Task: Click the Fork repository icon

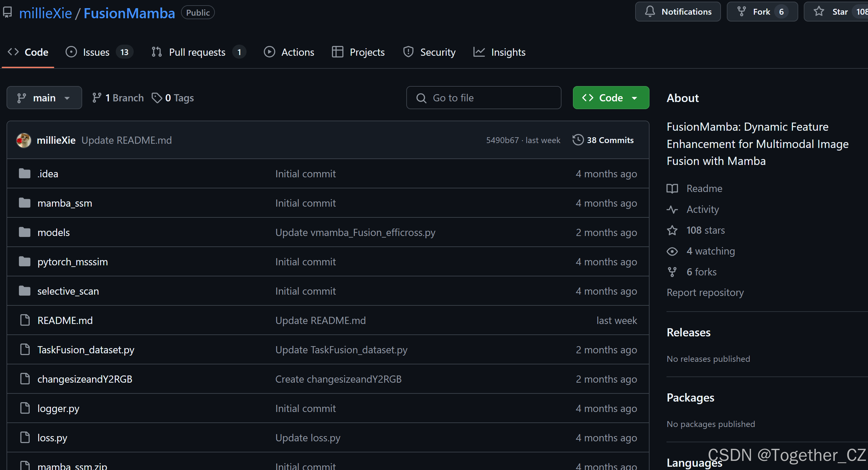Action: [741, 12]
